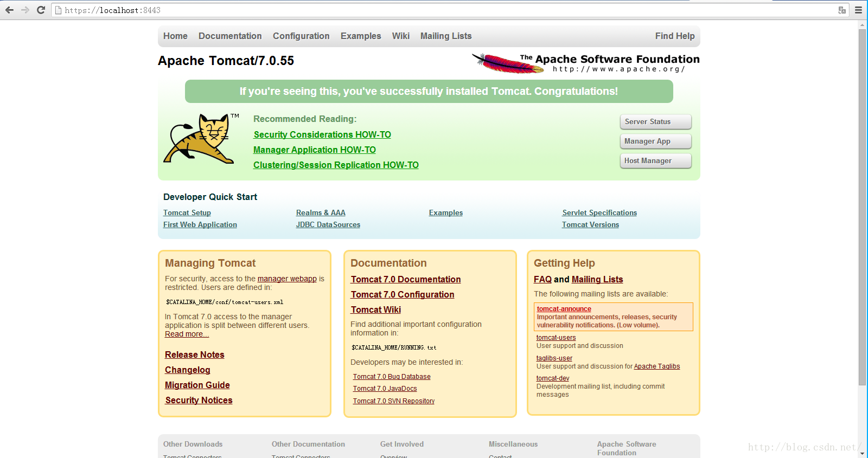Click the page icon beside URL
This screenshot has height=458, width=868.
[x=58, y=10]
